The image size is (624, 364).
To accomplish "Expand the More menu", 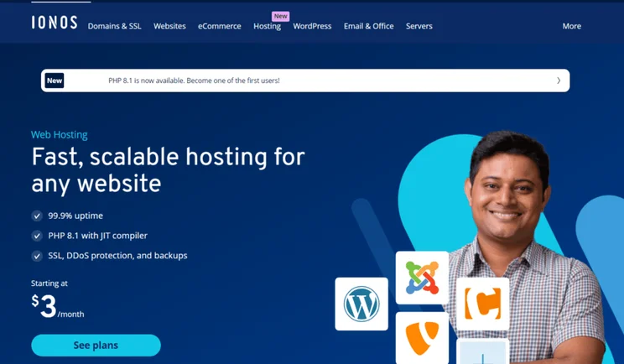I will [571, 26].
